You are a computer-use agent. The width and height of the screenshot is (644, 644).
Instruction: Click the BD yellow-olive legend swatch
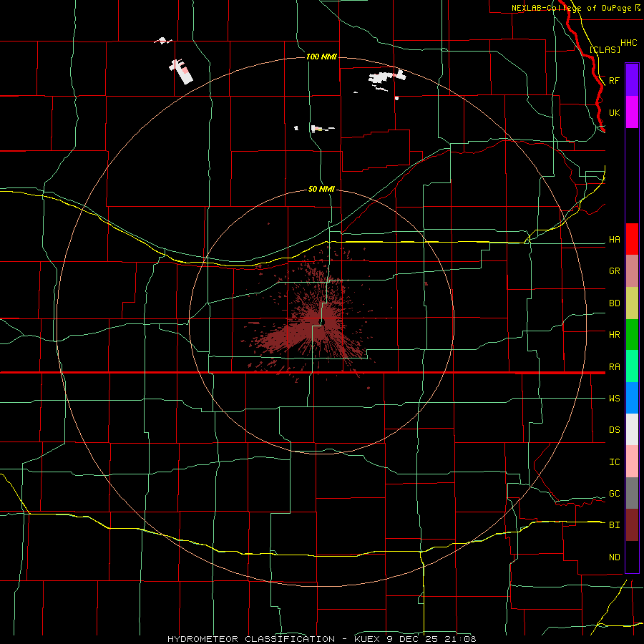(632, 303)
